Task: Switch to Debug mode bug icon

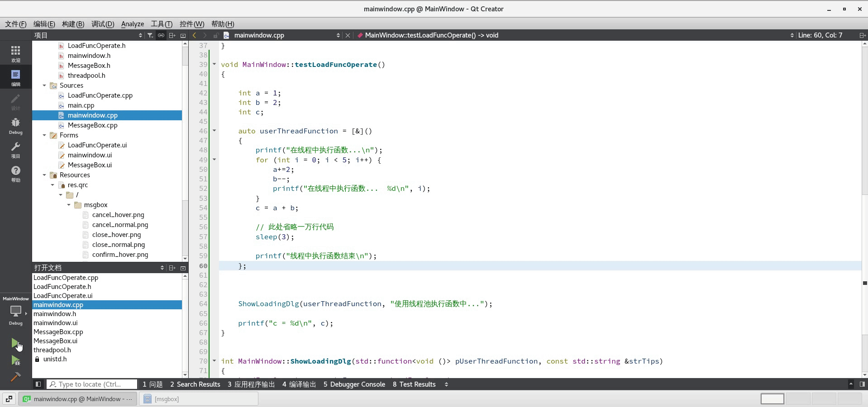Action: pyautogui.click(x=15, y=126)
